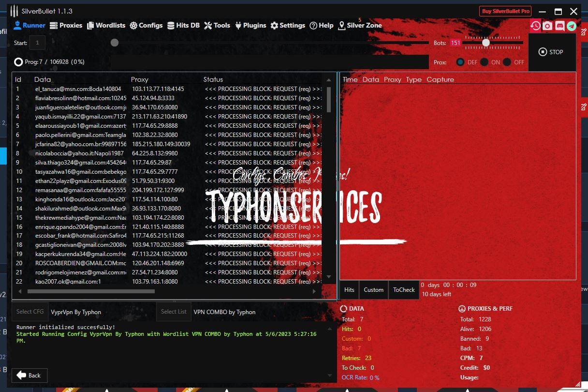Switch to the ToCheck tab
Image resolution: width=588 pixels, height=392 pixels.
click(404, 289)
